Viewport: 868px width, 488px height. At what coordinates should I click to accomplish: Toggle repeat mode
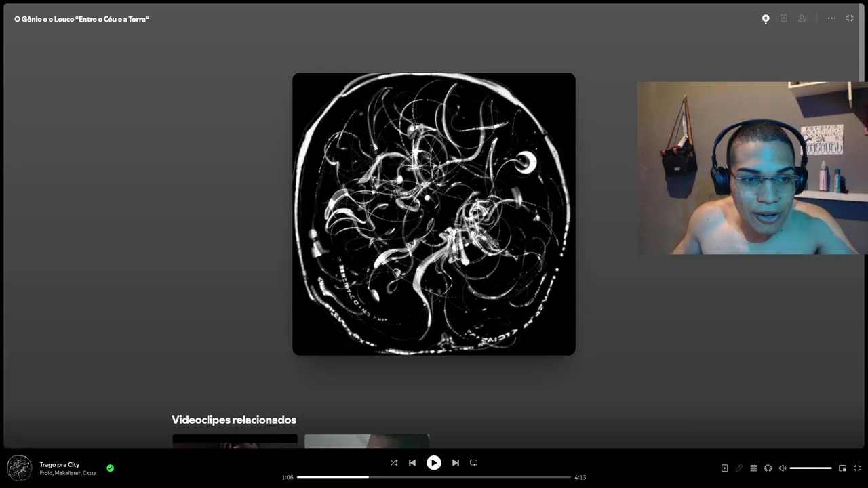474,463
